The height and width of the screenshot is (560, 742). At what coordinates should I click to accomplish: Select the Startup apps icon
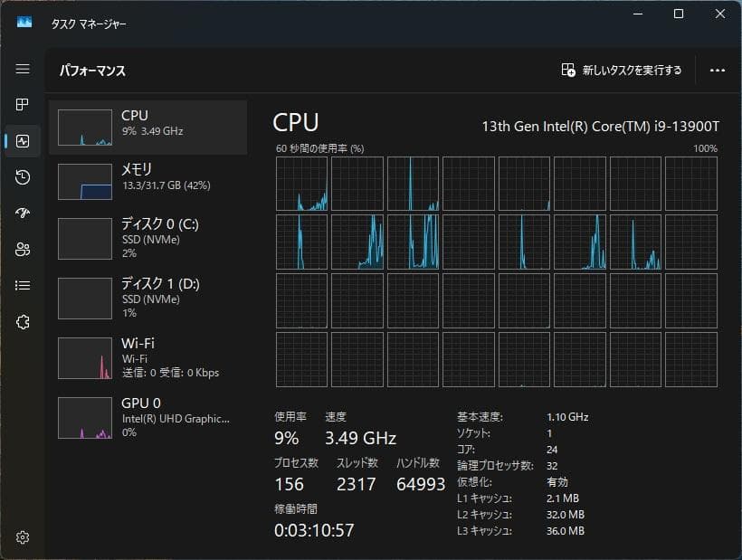tap(23, 213)
